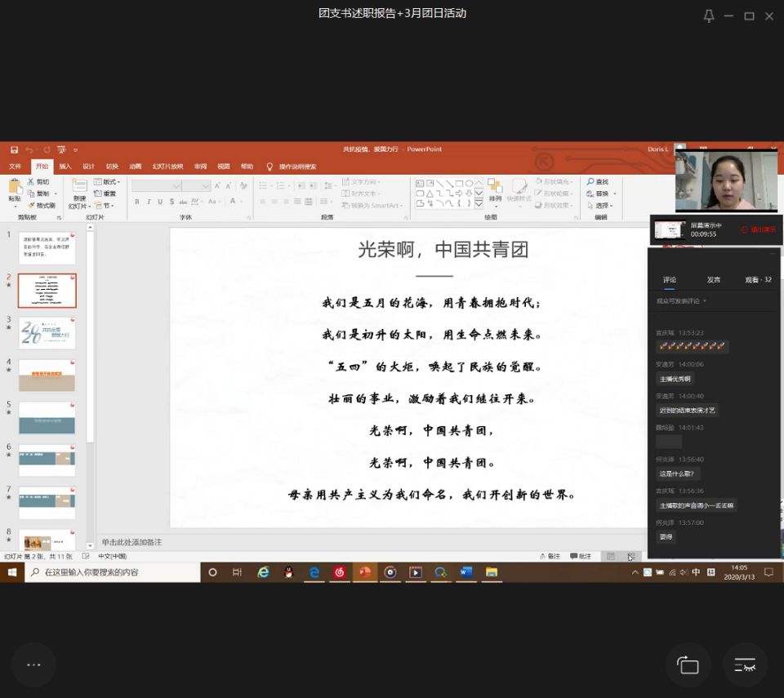
Task: Toggle Bold formatting in the font group
Action: tap(136, 202)
